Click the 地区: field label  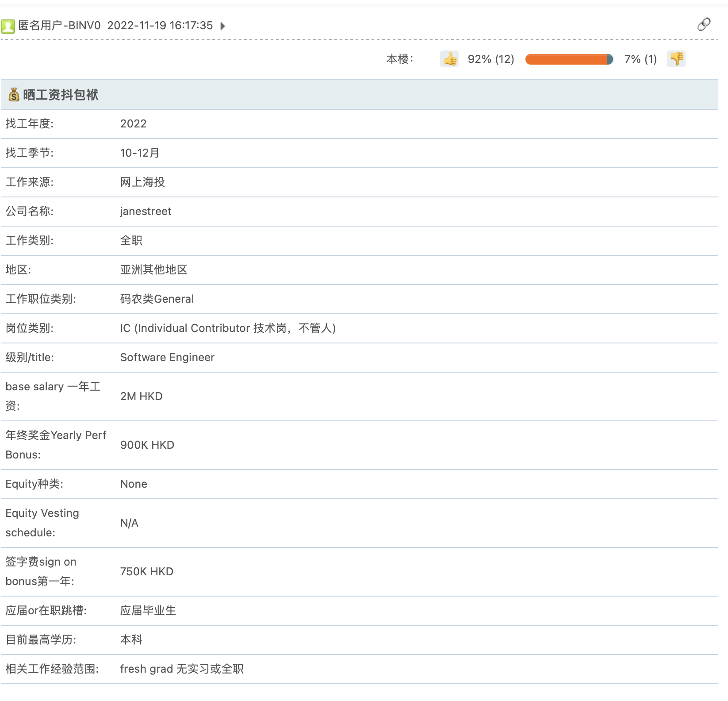point(18,270)
